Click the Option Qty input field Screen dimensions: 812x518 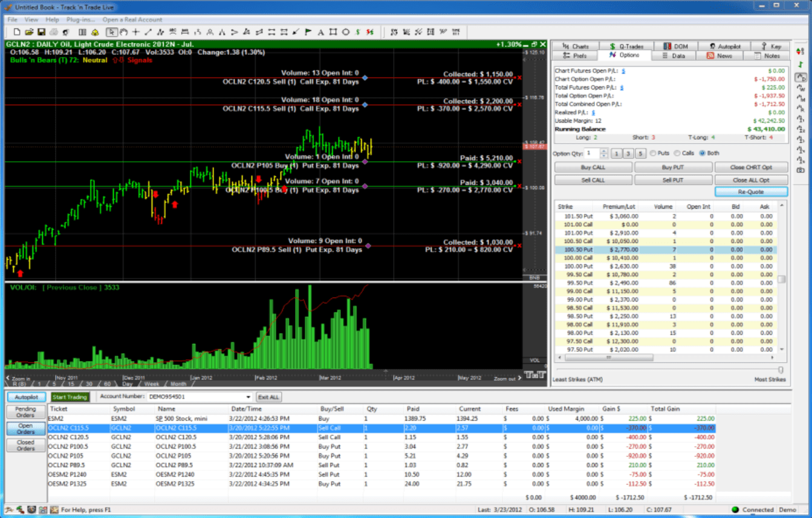(592, 154)
